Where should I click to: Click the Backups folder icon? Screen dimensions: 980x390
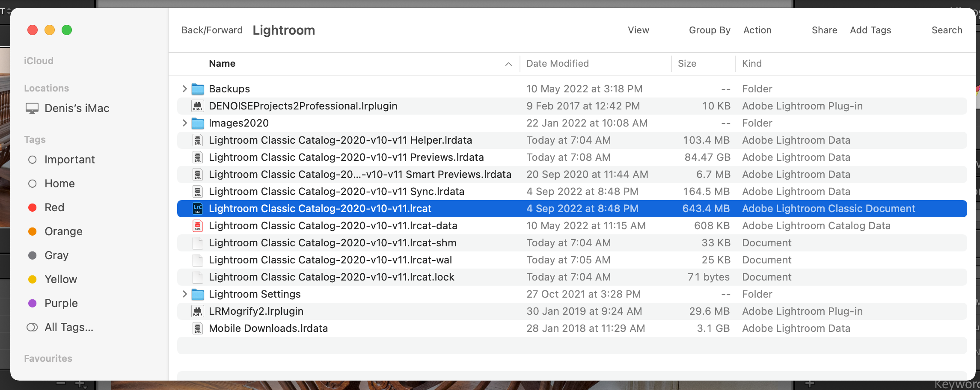(x=197, y=89)
